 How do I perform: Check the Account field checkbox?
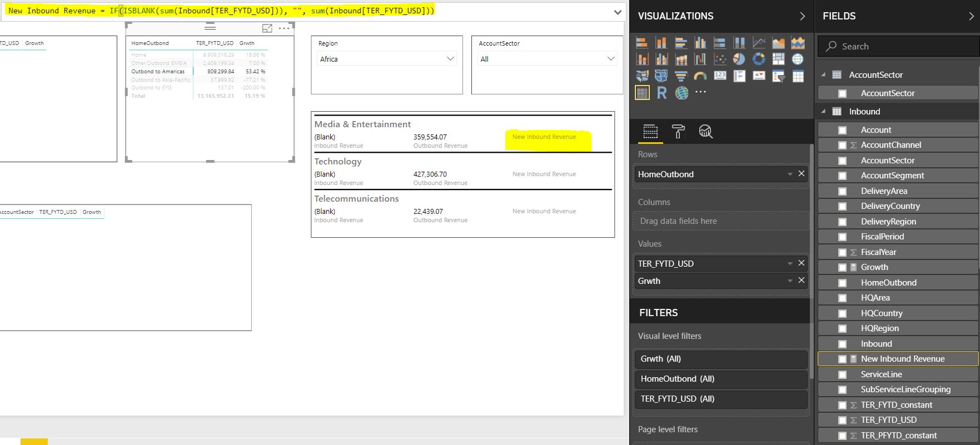tap(842, 130)
